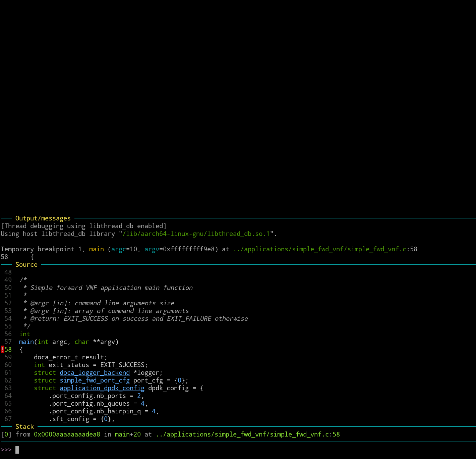Screen dimensions: 476x459
Task: Click the red breakpoint marker at line 58
Action: click(x=2, y=350)
